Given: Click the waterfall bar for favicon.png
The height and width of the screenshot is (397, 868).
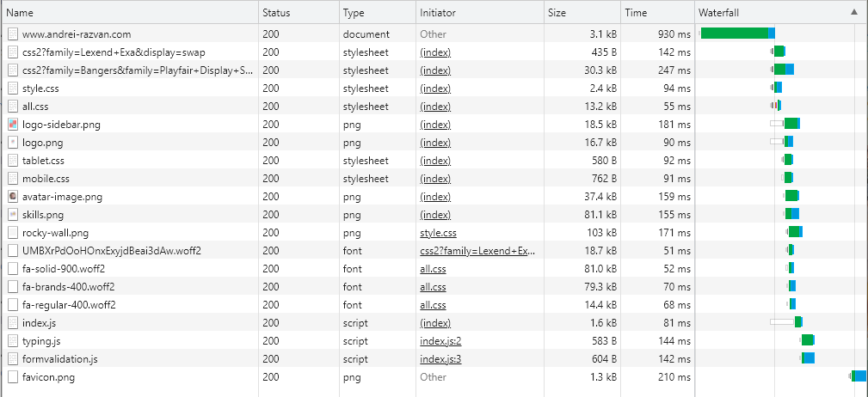Looking at the screenshot, I should coord(859,376).
